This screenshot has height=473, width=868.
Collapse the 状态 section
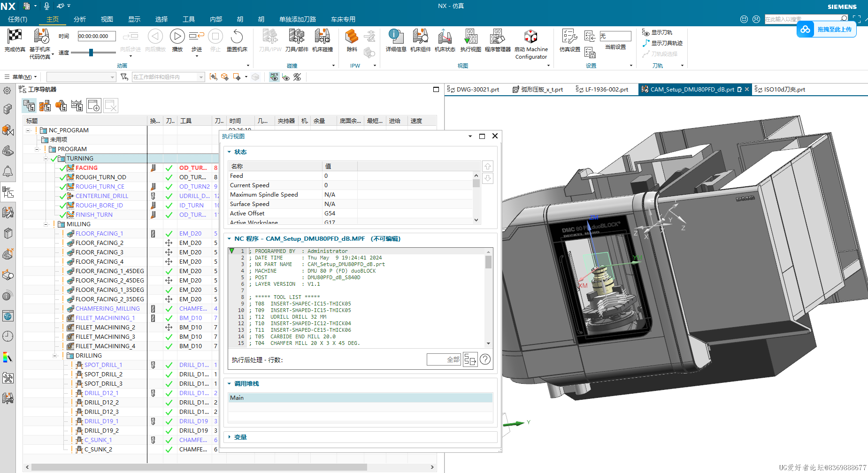pyautogui.click(x=229, y=152)
